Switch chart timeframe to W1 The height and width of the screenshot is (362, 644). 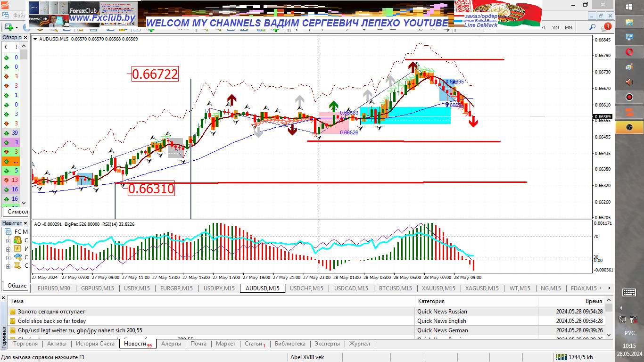click(x=556, y=27)
